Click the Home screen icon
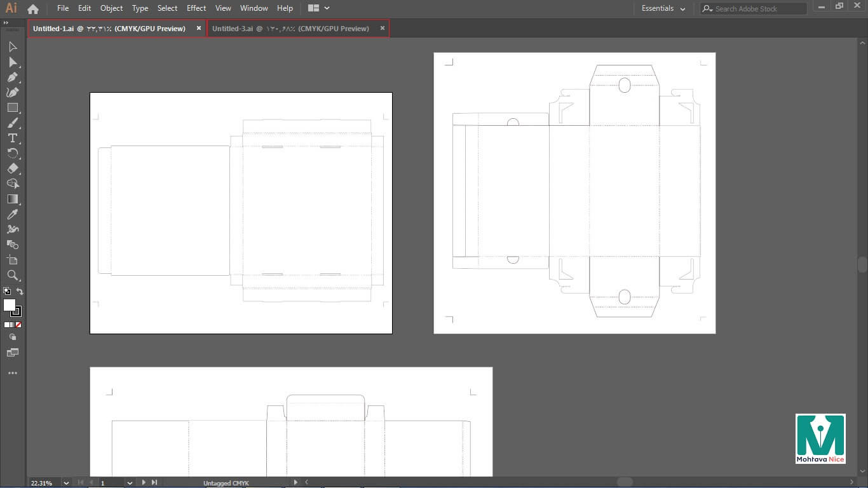The image size is (868, 488). pos(33,9)
